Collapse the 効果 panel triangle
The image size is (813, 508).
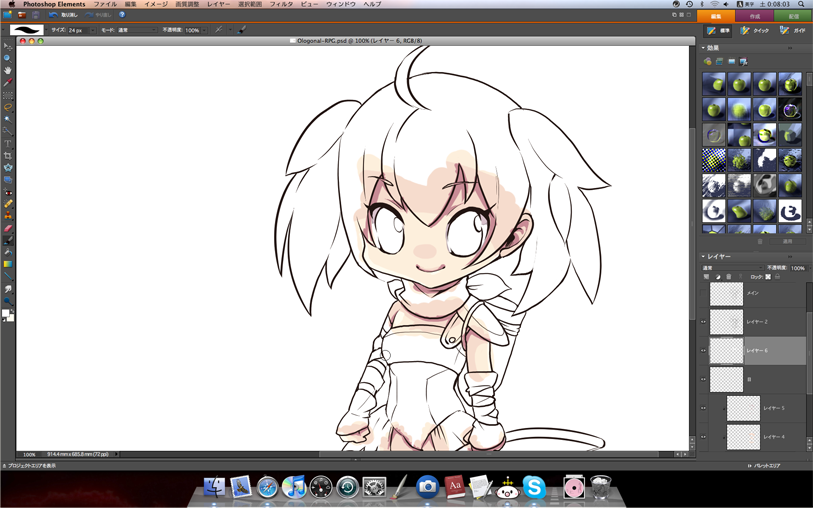(704, 48)
